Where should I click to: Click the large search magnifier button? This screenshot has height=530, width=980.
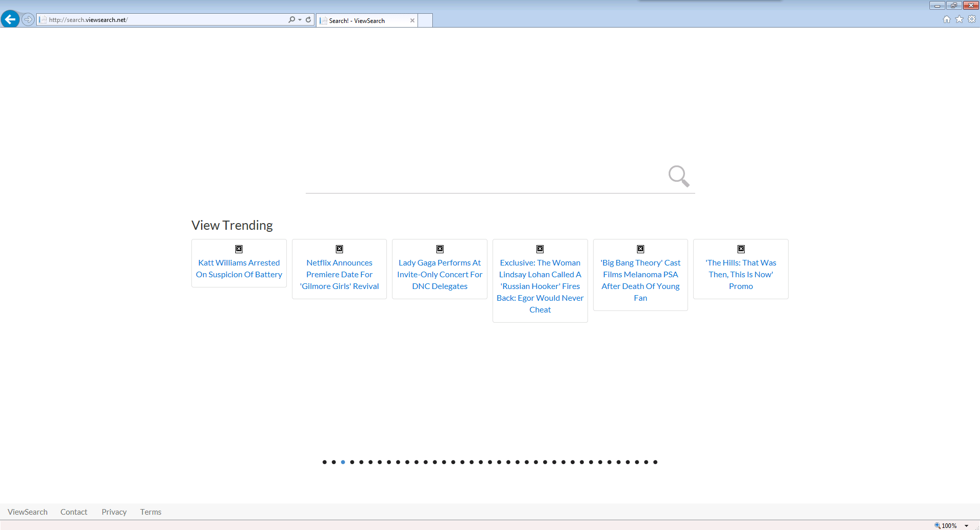click(679, 176)
